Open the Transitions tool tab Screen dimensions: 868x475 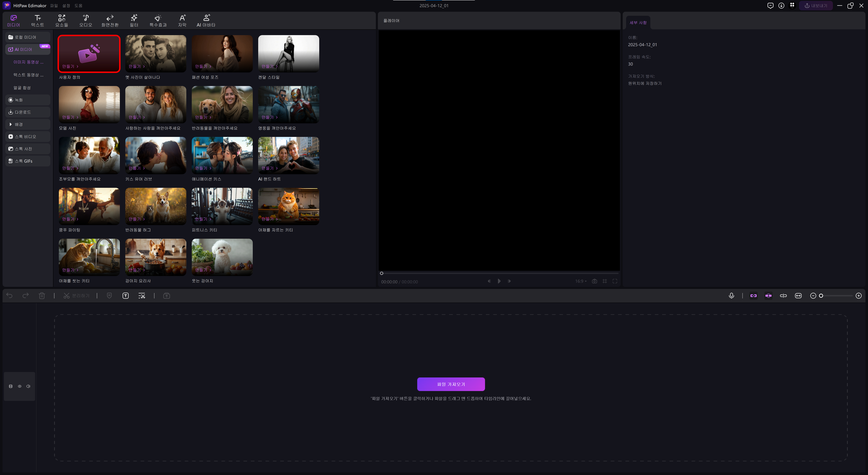(110, 21)
